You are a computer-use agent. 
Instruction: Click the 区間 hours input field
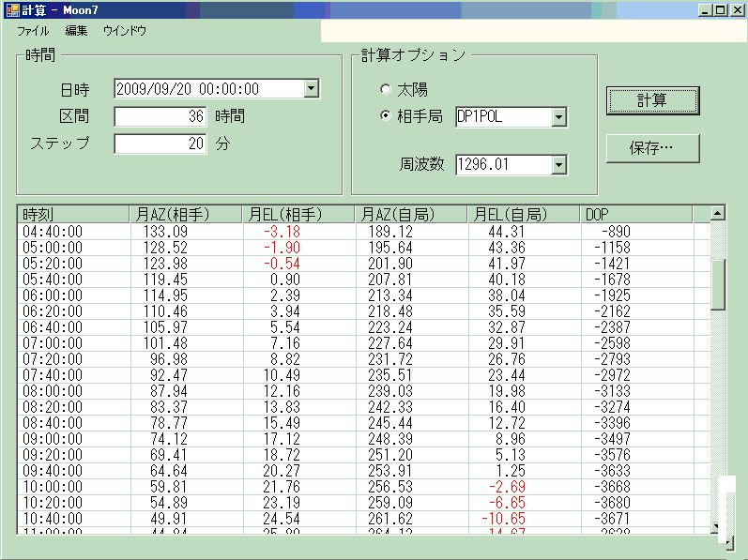click(160, 117)
